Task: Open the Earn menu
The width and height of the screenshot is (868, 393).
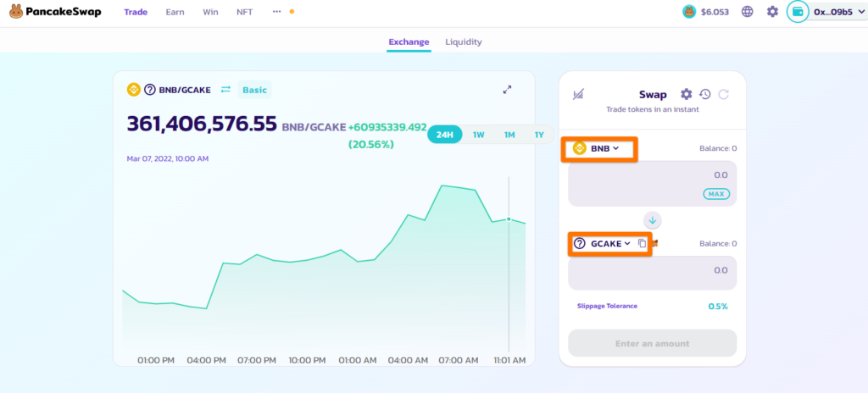Action: click(175, 12)
